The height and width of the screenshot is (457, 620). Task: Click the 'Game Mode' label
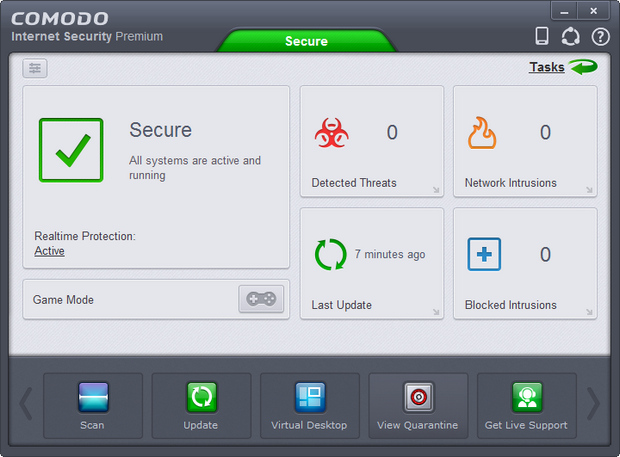[x=63, y=300]
